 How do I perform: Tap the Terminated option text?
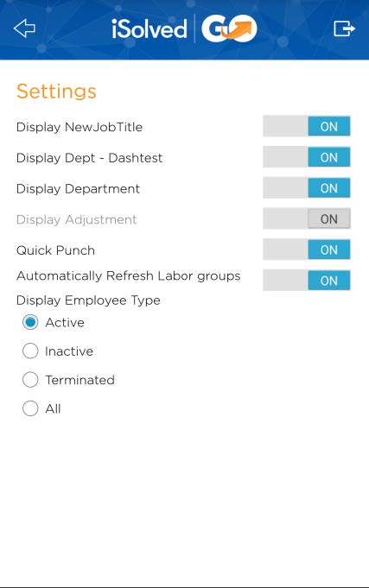coord(80,380)
